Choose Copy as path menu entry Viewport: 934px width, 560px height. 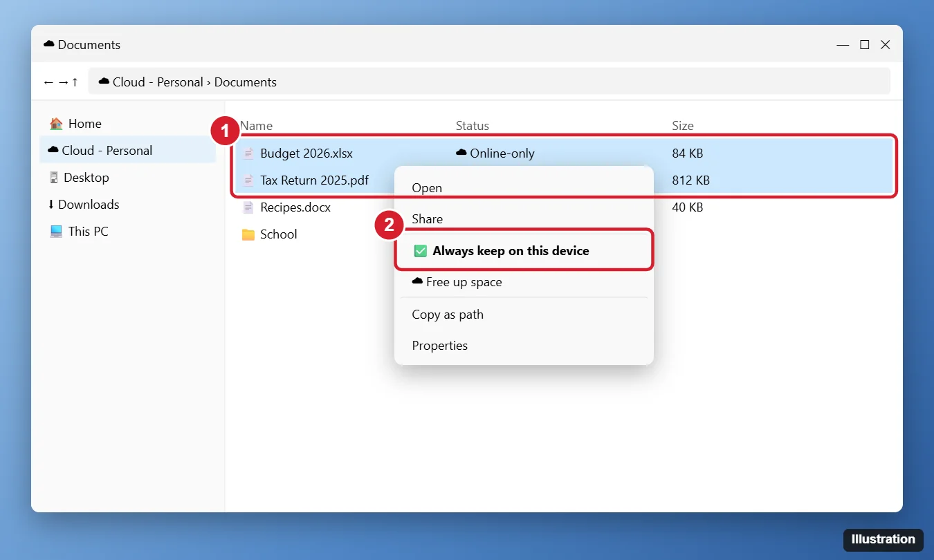[x=524, y=315]
